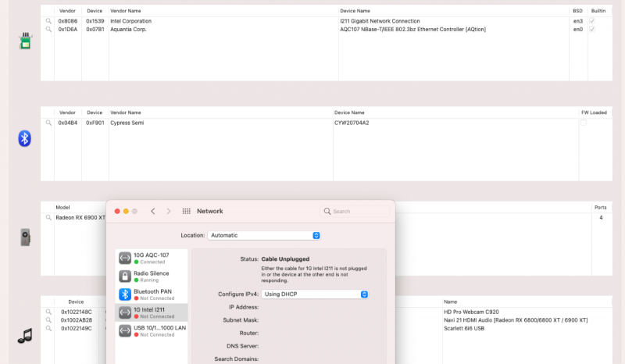The width and height of the screenshot is (625, 364).
Task: Click 'I211 Gigabit Network Connection' device name
Action: pos(380,21)
